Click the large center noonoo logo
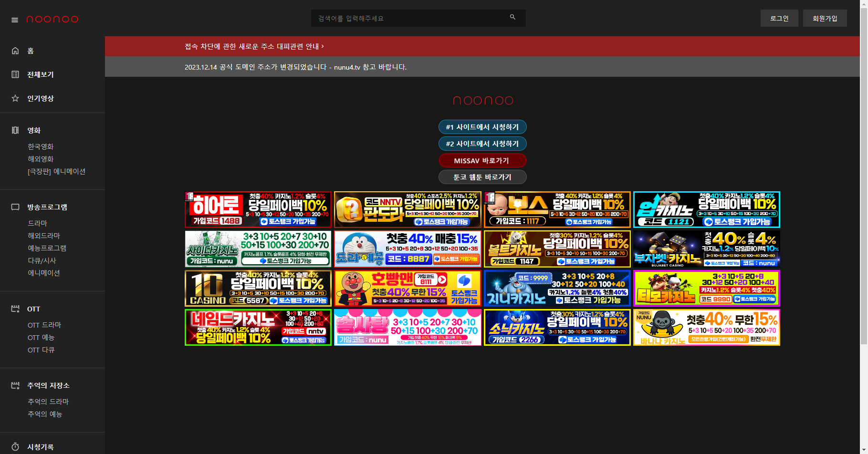The height and width of the screenshot is (454, 868). click(482, 100)
